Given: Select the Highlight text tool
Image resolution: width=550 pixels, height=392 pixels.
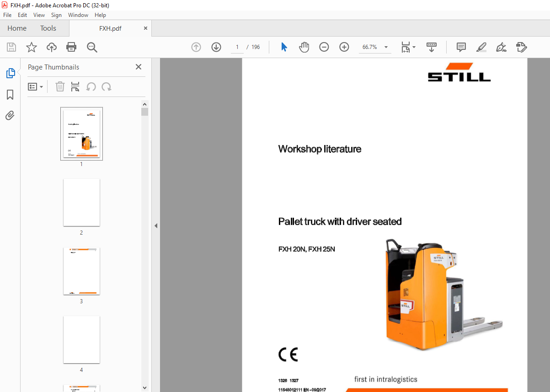Looking at the screenshot, I should pyautogui.click(x=481, y=47).
